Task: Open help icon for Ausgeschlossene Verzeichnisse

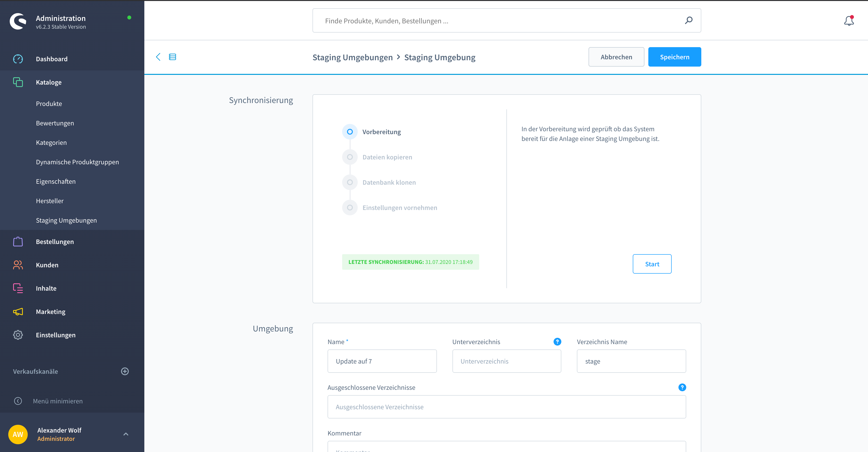Action: coord(682,388)
